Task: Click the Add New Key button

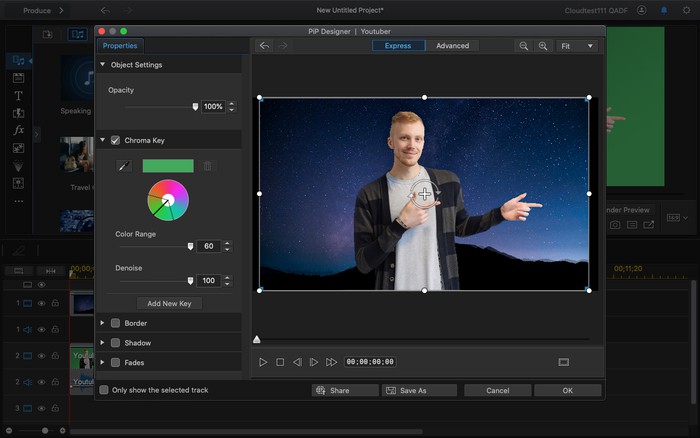Action: (x=170, y=303)
